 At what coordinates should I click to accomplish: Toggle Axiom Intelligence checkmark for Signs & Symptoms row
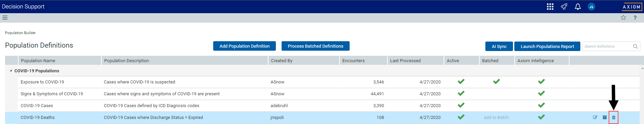(x=541, y=93)
